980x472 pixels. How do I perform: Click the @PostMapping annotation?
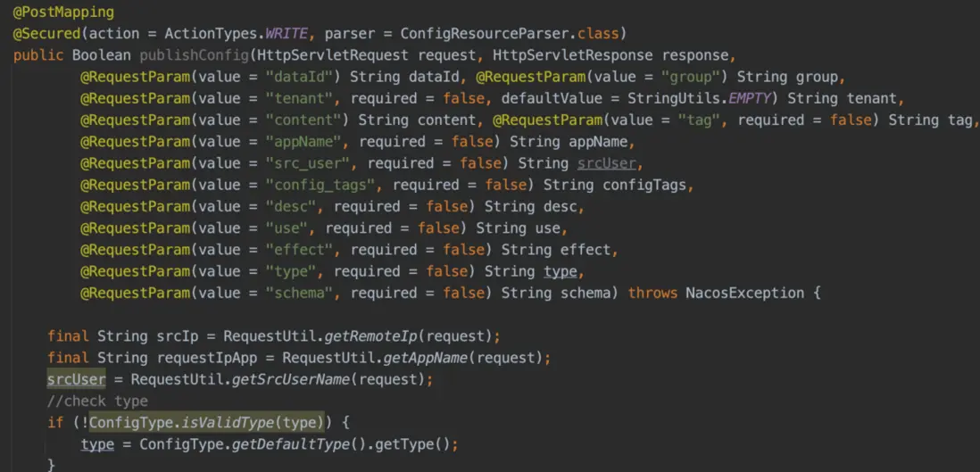[x=62, y=12]
